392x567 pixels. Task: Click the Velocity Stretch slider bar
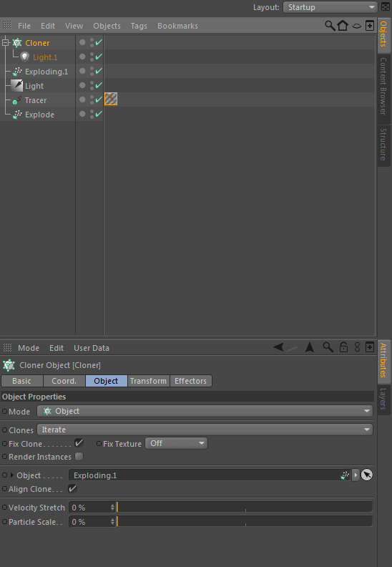coord(244,507)
